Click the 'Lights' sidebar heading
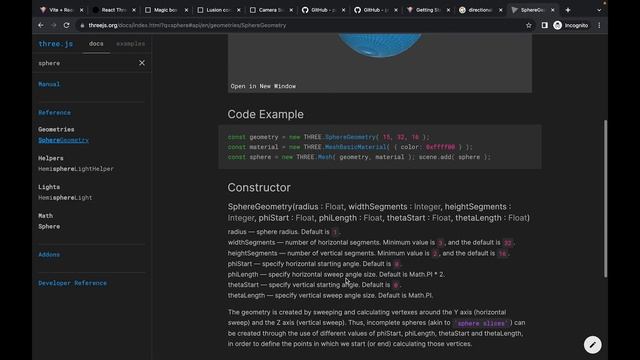Viewport: 640px width, 360px height. (x=49, y=187)
